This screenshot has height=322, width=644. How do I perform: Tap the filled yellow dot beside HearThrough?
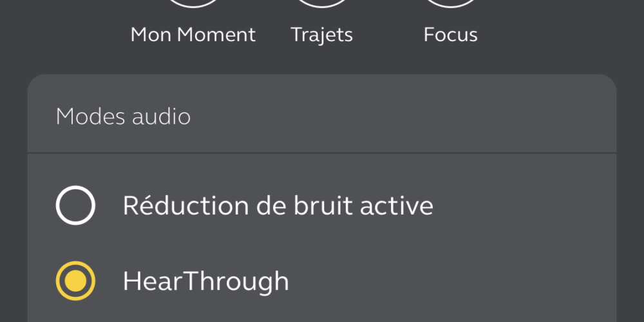click(x=75, y=281)
